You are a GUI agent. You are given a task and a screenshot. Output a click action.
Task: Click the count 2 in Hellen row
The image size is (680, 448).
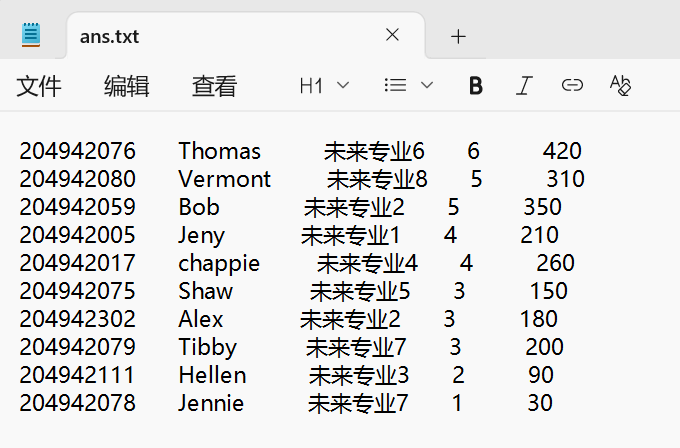[458, 375]
